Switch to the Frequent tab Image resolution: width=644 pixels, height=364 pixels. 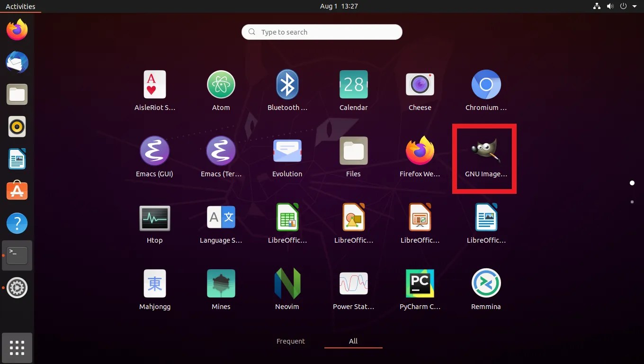(x=291, y=341)
